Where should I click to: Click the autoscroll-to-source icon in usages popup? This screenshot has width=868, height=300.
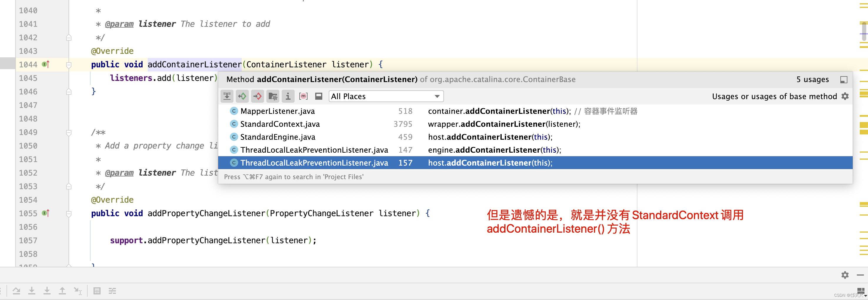[227, 96]
